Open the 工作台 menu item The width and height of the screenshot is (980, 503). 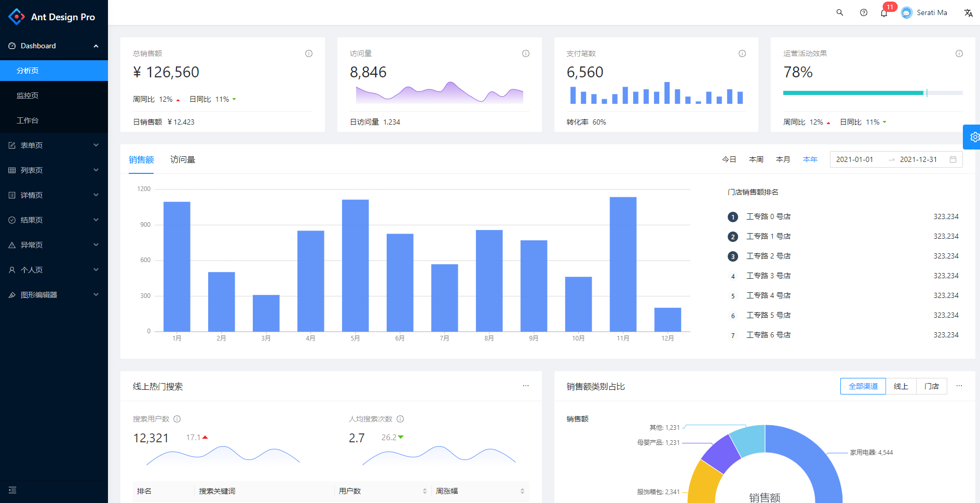[54, 120]
